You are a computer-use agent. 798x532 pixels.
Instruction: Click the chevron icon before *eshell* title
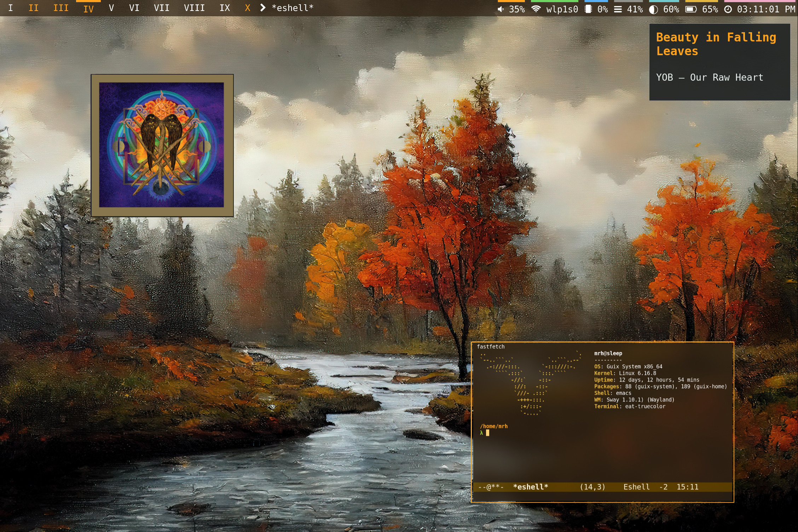262,8
